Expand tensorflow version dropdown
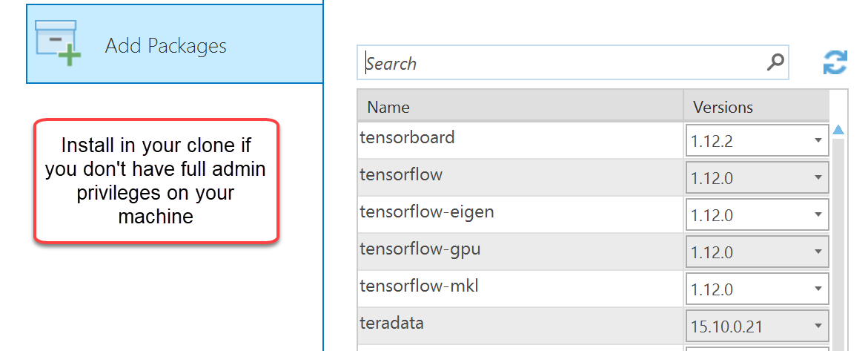 818,177
